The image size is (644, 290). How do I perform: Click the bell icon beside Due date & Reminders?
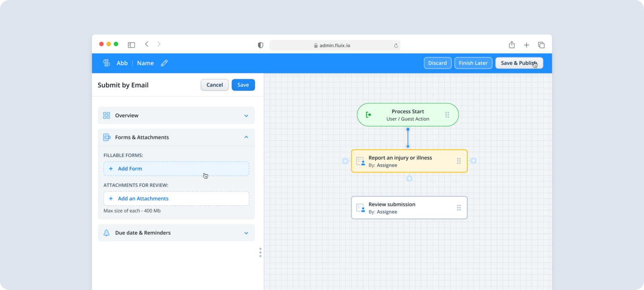tap(106, 233)
